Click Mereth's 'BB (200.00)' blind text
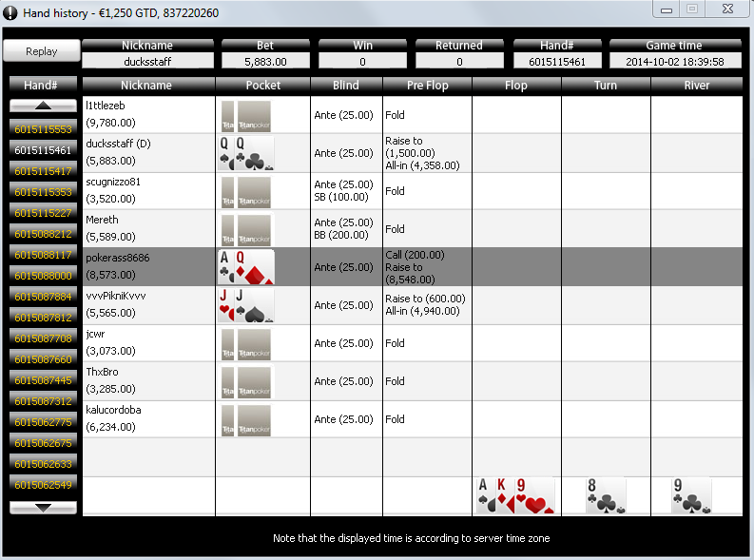Screen dimensions: 754x560 tap(341, 235)
